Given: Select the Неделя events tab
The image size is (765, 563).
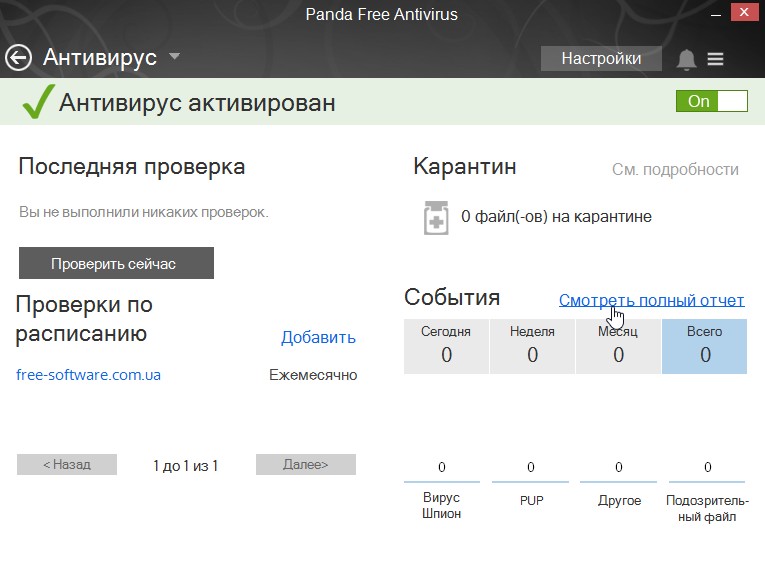Looking at the screenshot, I should 532,346.
